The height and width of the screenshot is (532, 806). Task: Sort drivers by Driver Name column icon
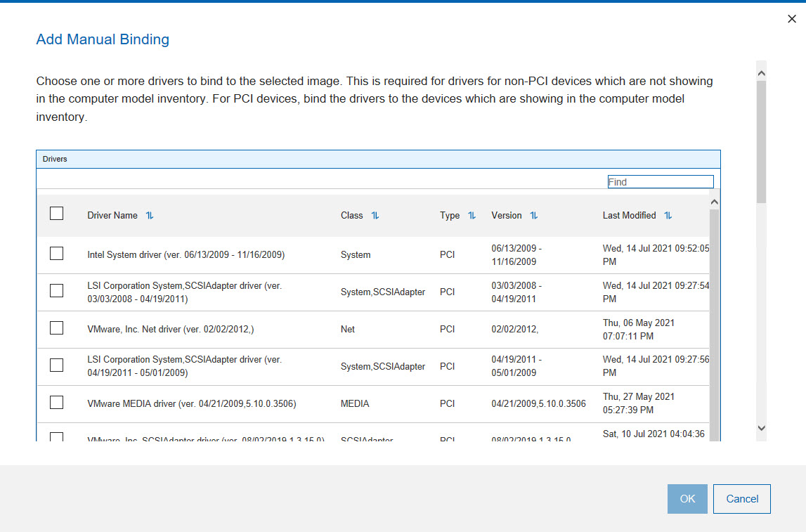[x=150, y=216]
